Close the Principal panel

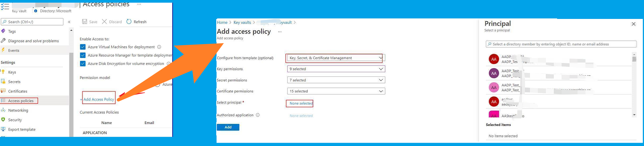coord(633,24)
